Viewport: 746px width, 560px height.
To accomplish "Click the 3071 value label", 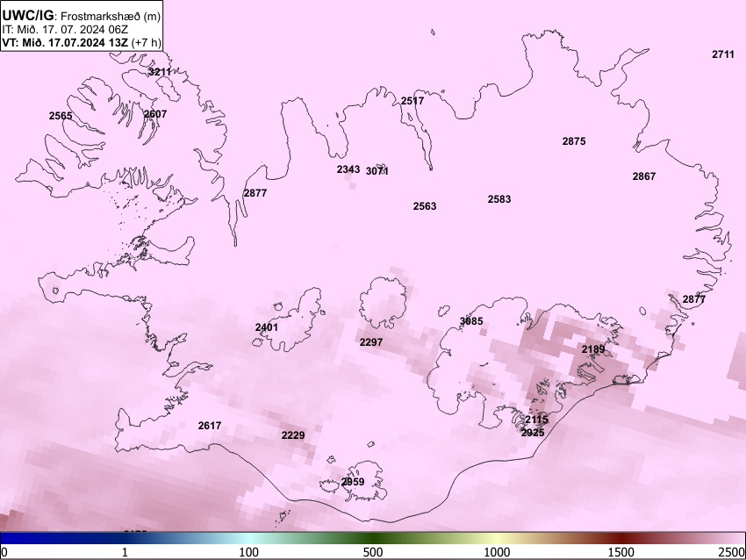I will [x=377, y=171].
